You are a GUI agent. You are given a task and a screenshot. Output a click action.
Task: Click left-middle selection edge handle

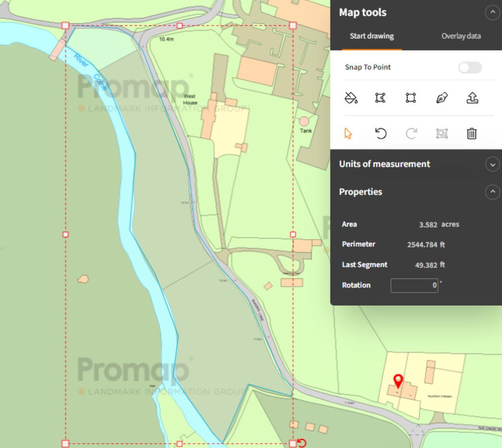click(66, 235)
